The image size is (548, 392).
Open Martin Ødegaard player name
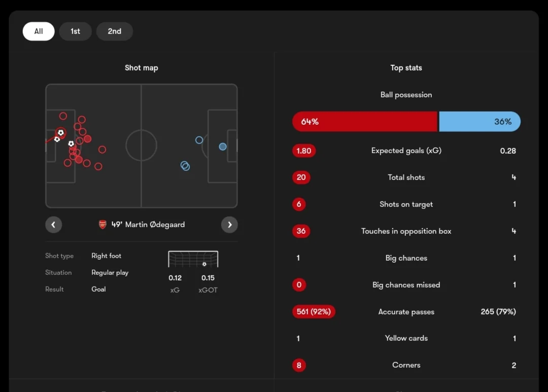coord(155,225)
